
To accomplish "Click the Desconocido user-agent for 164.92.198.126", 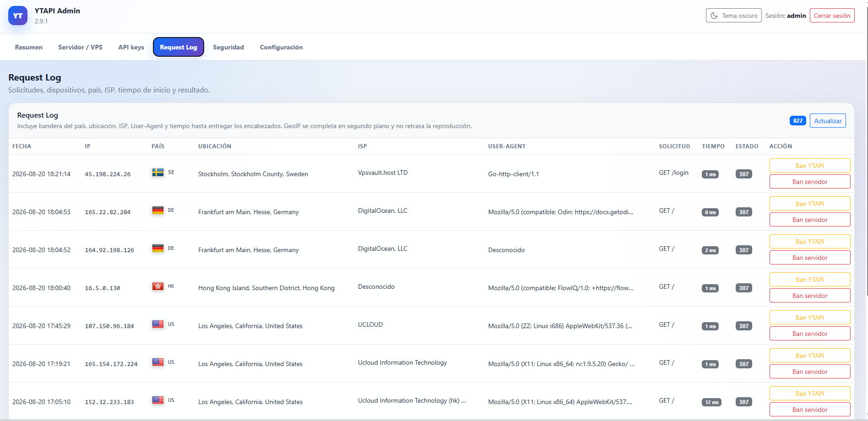I will [506, 250].
